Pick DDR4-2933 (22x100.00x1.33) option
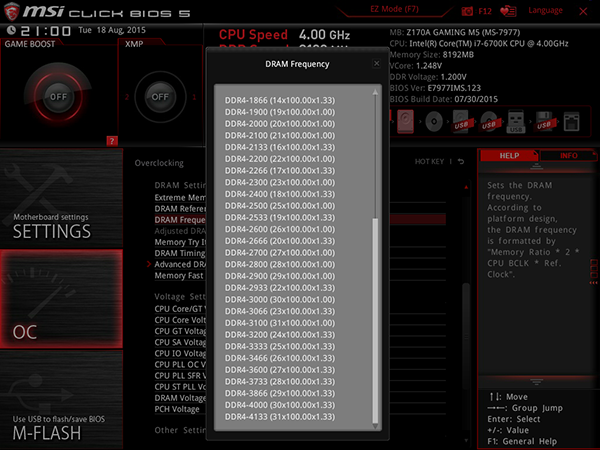 tap(280, 288)
